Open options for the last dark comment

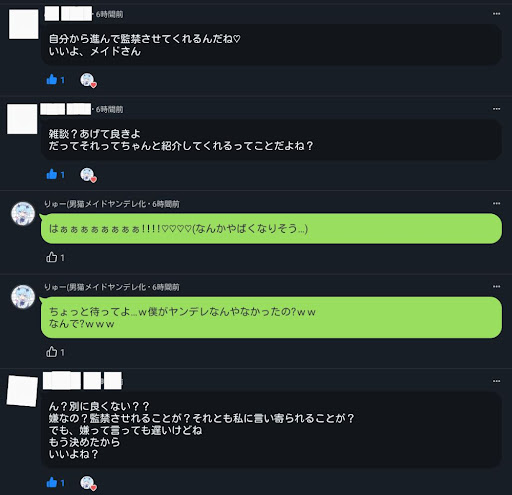tap(496, 381)
